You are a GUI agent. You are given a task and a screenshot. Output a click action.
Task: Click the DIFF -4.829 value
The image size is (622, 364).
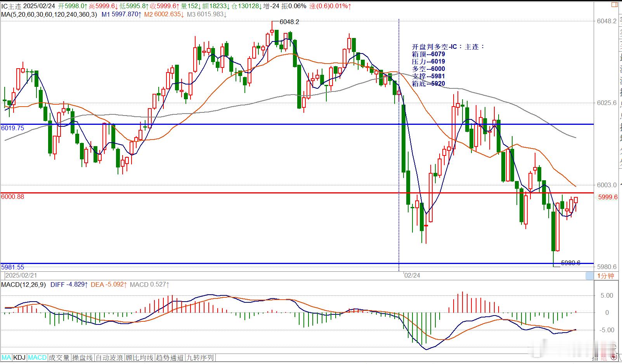click(69, 285)
